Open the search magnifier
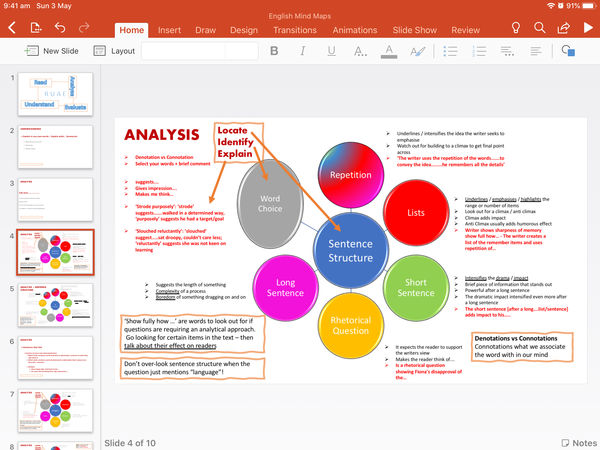 coord(540,28)
